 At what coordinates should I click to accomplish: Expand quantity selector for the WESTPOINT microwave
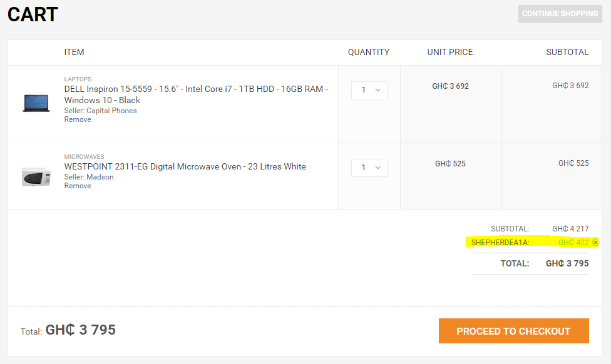[x=369, y=168]
